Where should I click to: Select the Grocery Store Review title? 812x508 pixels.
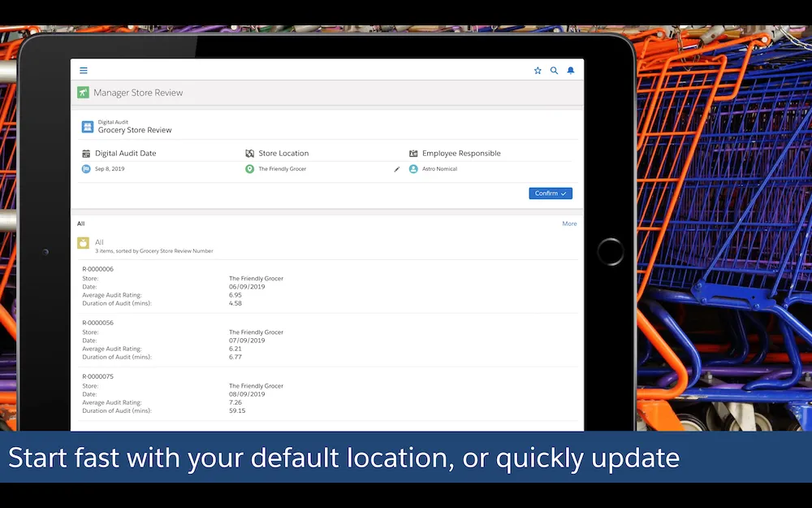pyautogui.click(x=135, y=130)
